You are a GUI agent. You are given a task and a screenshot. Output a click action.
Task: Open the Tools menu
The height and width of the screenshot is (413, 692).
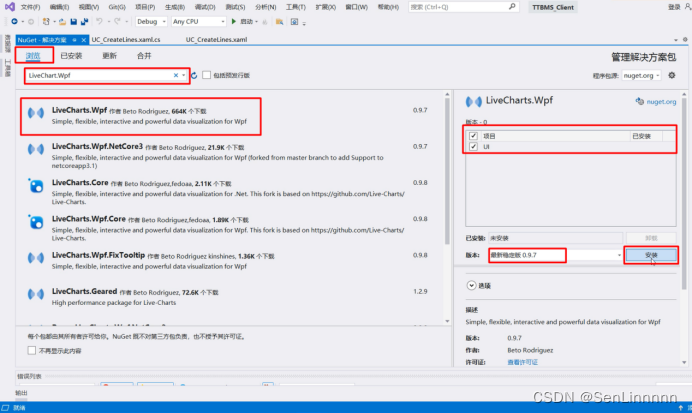coord(296,7)
